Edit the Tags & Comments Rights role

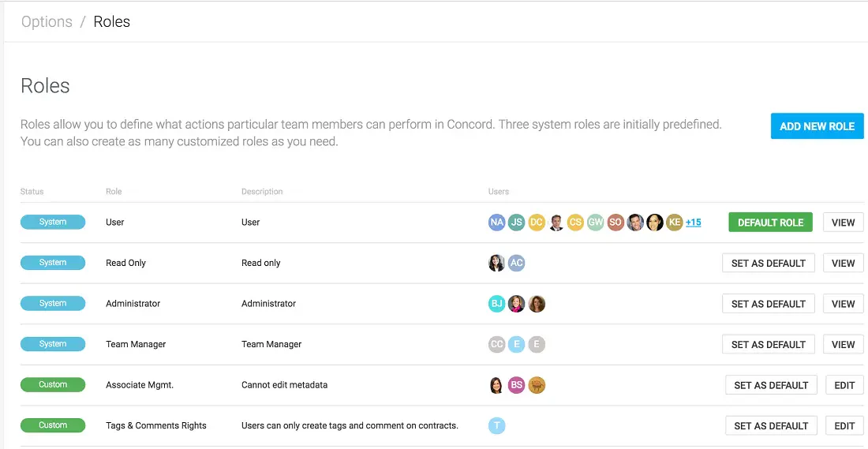tap(845, 426)
